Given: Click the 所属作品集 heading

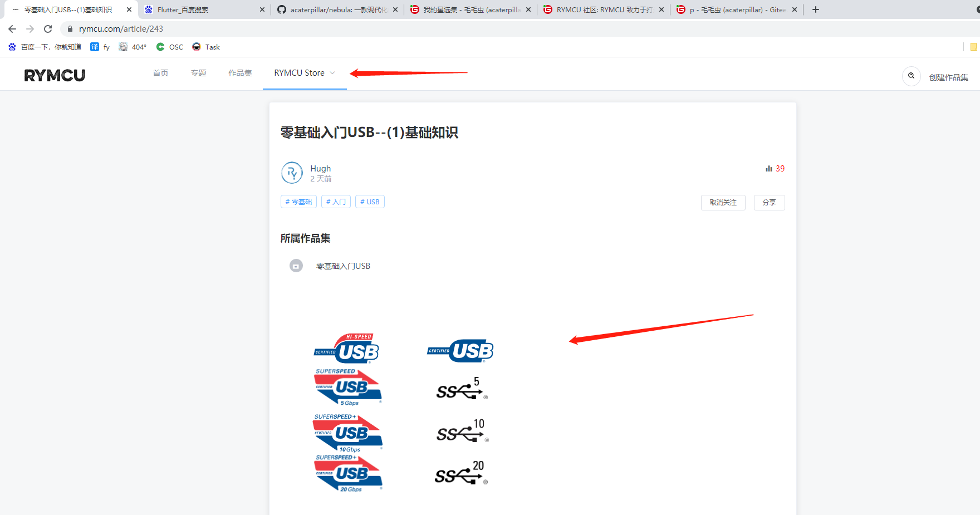Looking at the screenshot, I should (x=305, y=238).
